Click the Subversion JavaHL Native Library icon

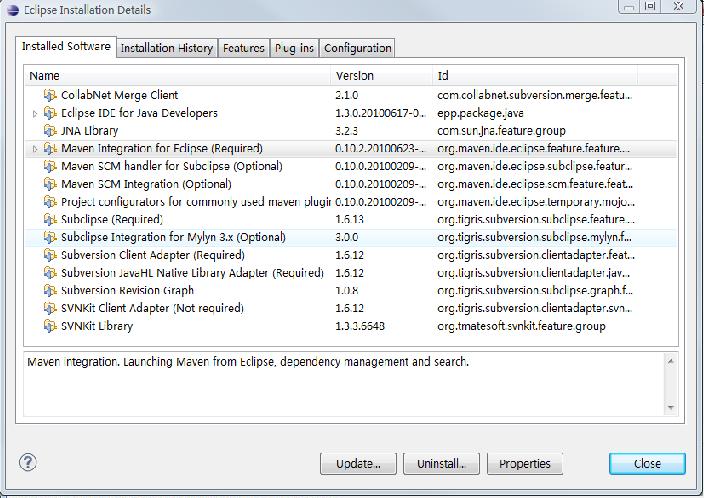pyautogui.click(x=50, y=273)
